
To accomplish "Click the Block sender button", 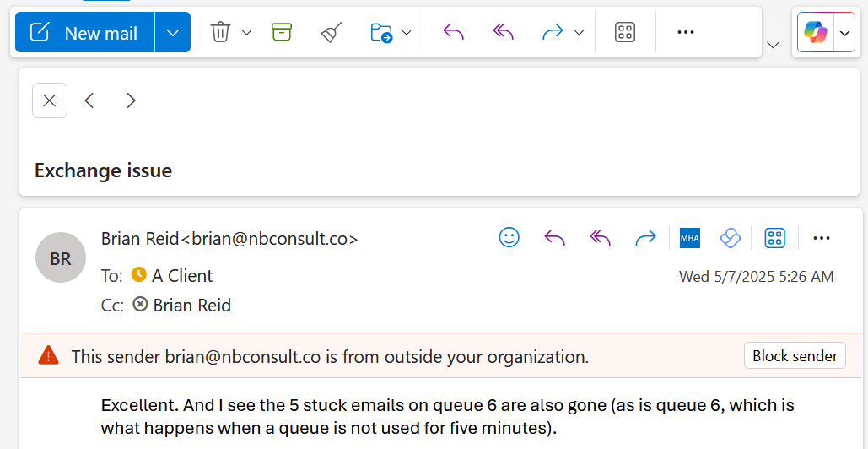I will pyautogui.click(x=795, y=355).
